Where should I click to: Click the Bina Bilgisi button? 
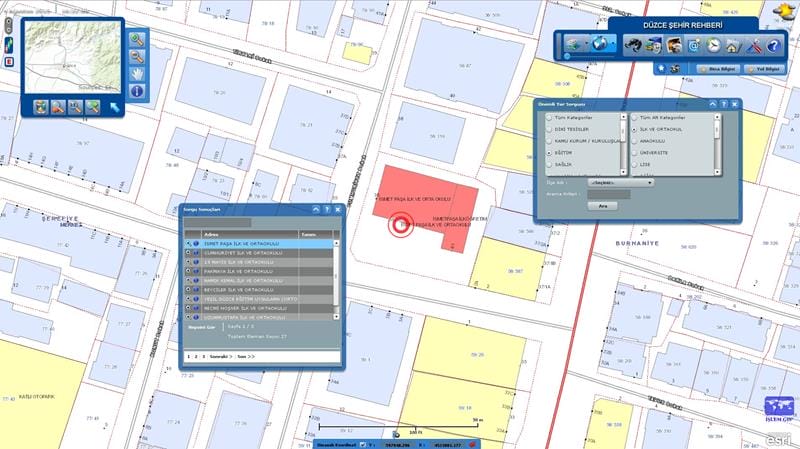click(718, 68)
